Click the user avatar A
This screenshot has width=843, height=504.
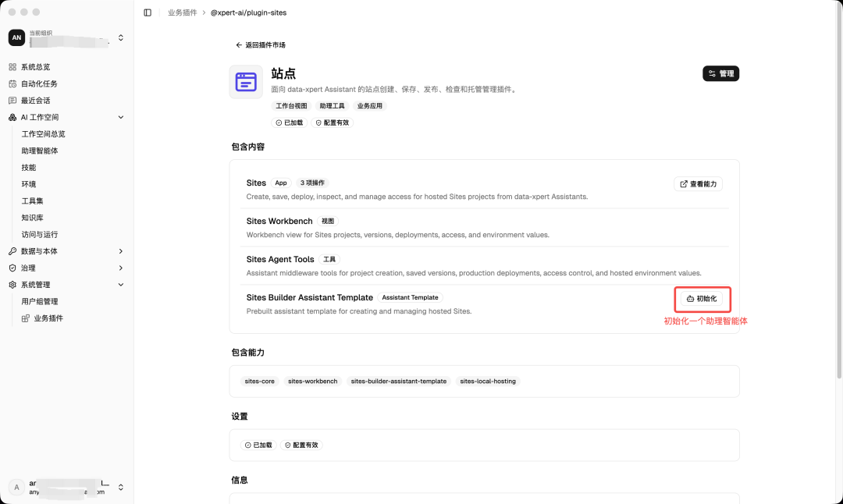[x=16, y=488]
